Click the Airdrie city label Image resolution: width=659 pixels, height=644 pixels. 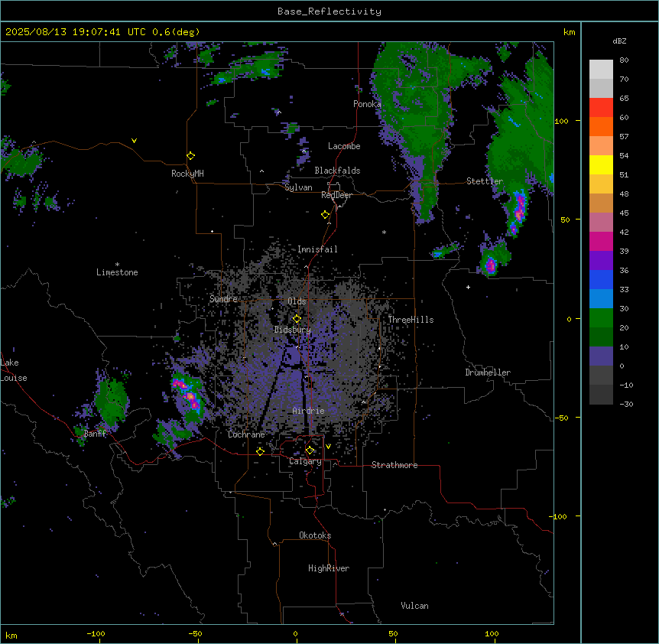point(308,411)
